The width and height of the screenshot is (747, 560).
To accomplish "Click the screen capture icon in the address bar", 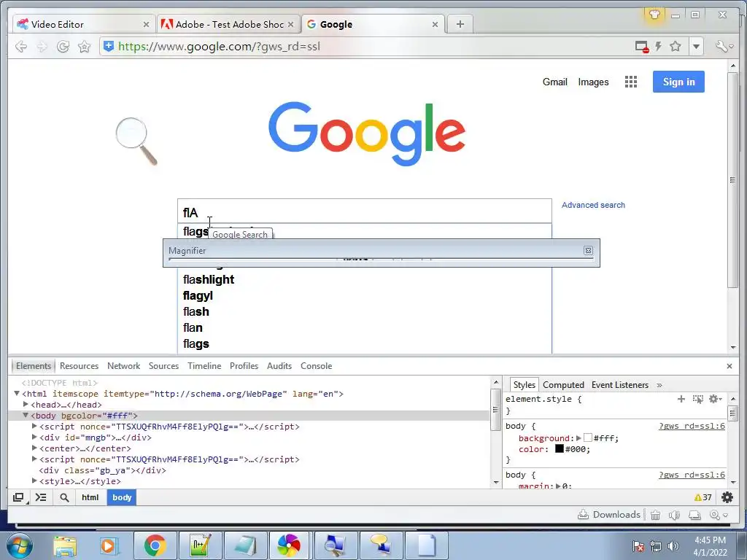I will [642, 47].
